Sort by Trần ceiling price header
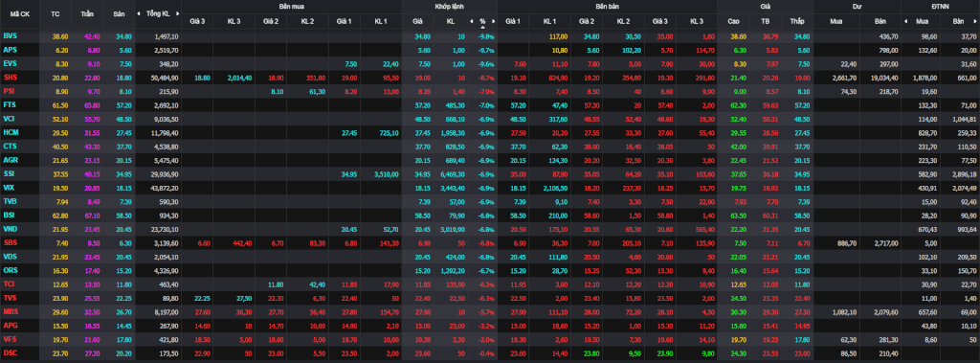Image resolution: width=980 pixels, height=363 pixels. point(87,13)
